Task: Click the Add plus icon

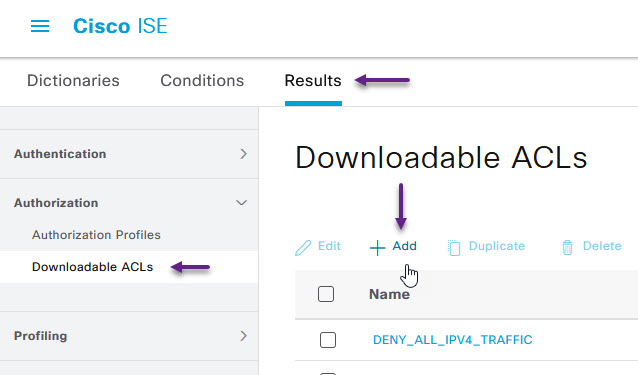Action: tap(377, 248)
